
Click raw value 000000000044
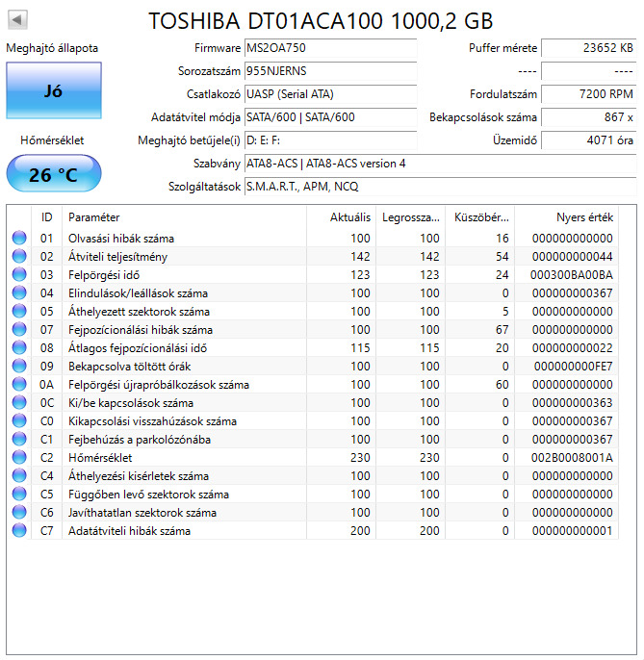pos(573,257)
